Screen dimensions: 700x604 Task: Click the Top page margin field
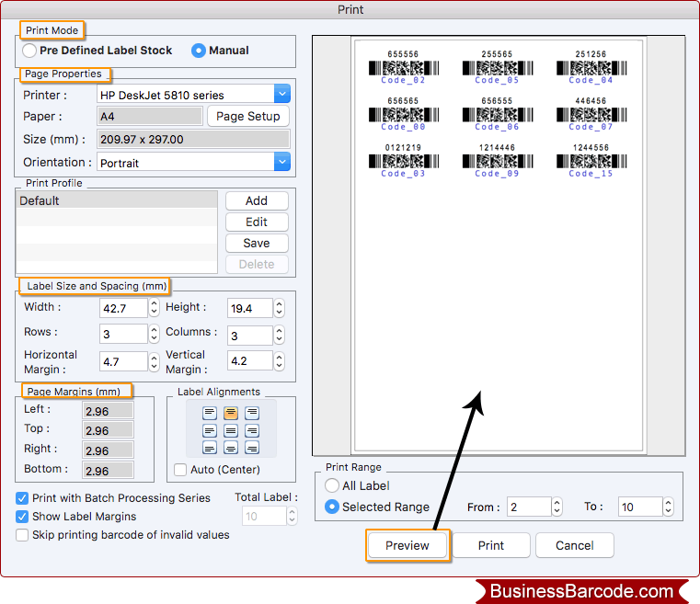pyautogui.click(x=108, y=430)
